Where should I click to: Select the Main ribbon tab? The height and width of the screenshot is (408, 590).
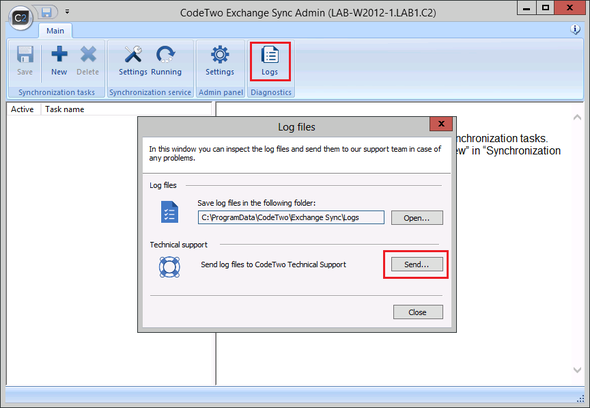[x=55, y=31]
